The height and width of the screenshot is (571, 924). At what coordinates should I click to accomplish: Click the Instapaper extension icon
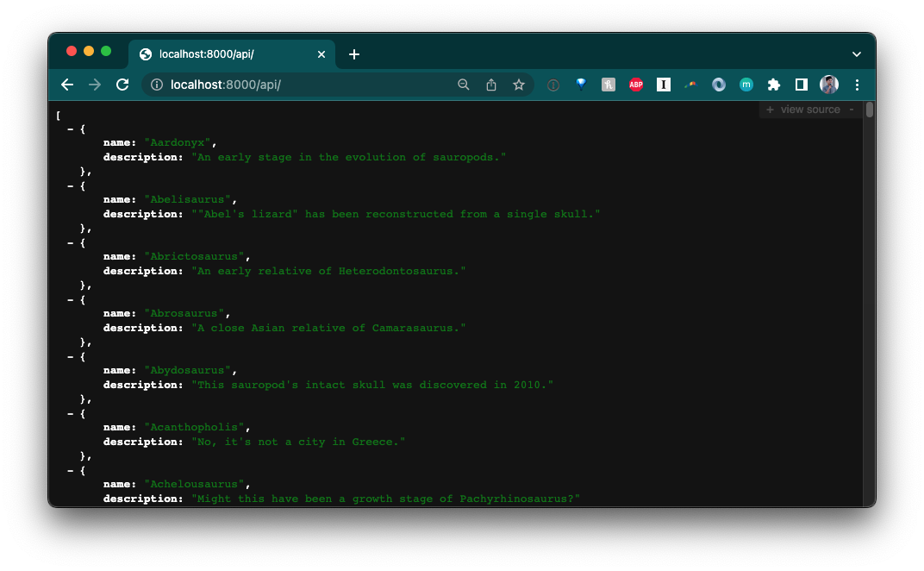[x=664, y=85]
